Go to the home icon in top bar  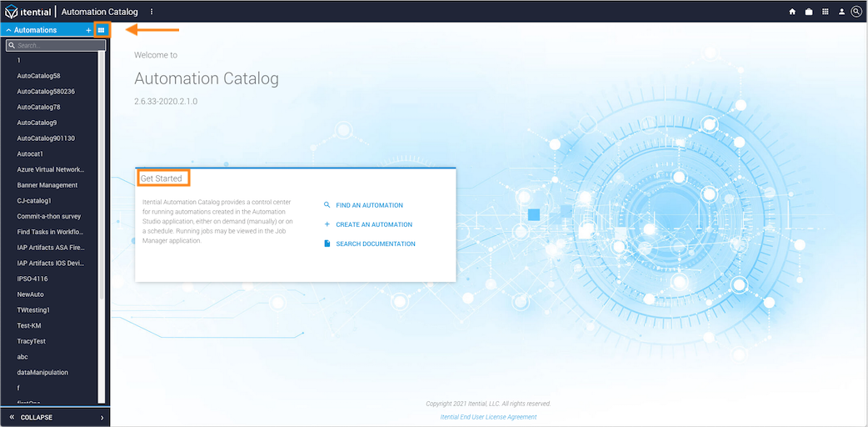point(792,12)
